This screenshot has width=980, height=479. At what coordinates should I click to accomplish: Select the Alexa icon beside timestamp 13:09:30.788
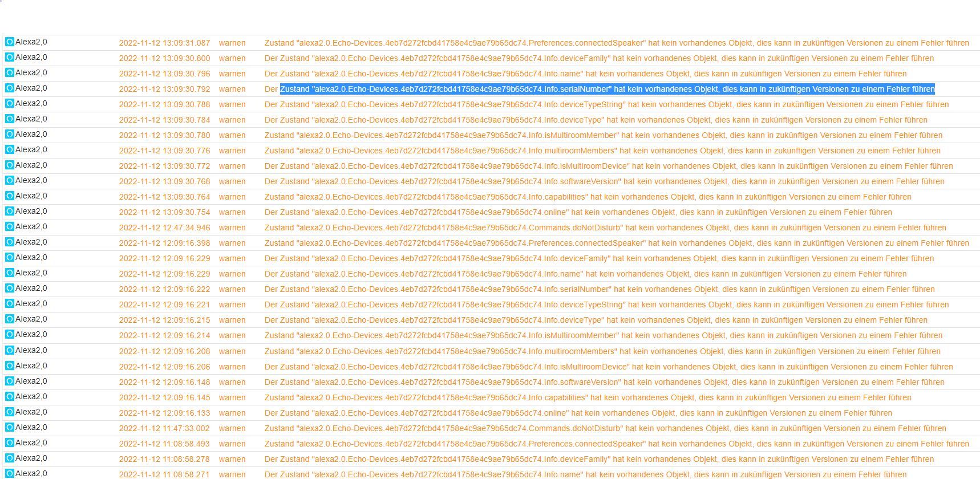pyautogui.click(x=10, y=103)
